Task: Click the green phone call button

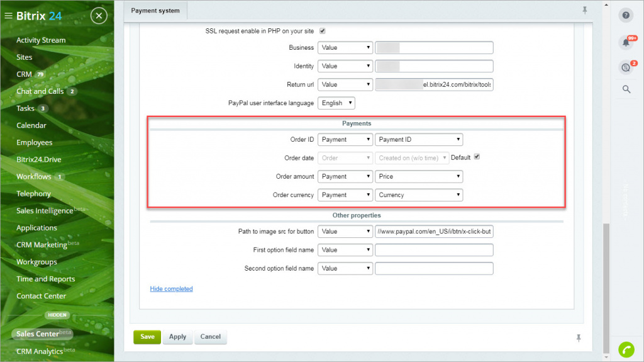Action: (626, 349)
